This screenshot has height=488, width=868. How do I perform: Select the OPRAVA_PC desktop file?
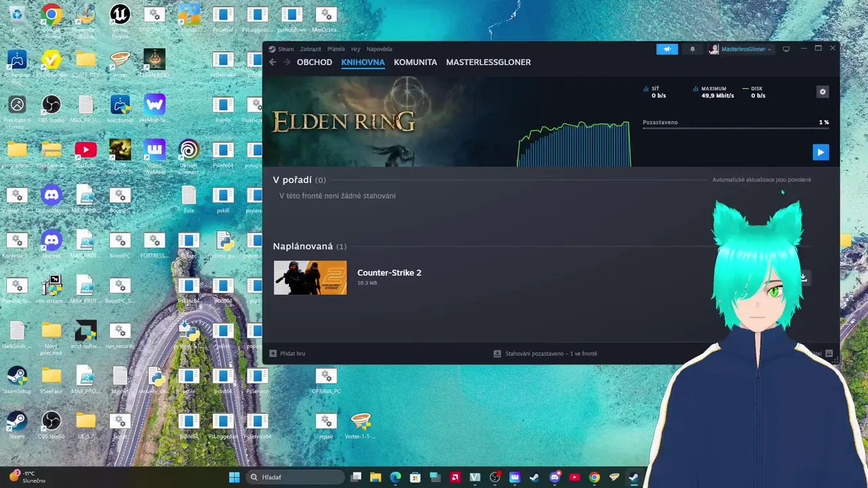click(326, 380)
